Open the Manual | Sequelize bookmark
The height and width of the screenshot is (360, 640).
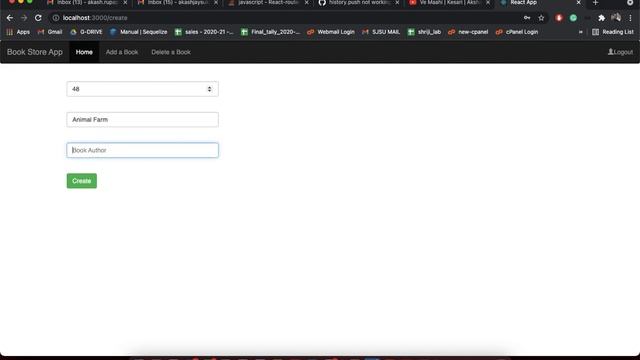(x=138, y=32)
